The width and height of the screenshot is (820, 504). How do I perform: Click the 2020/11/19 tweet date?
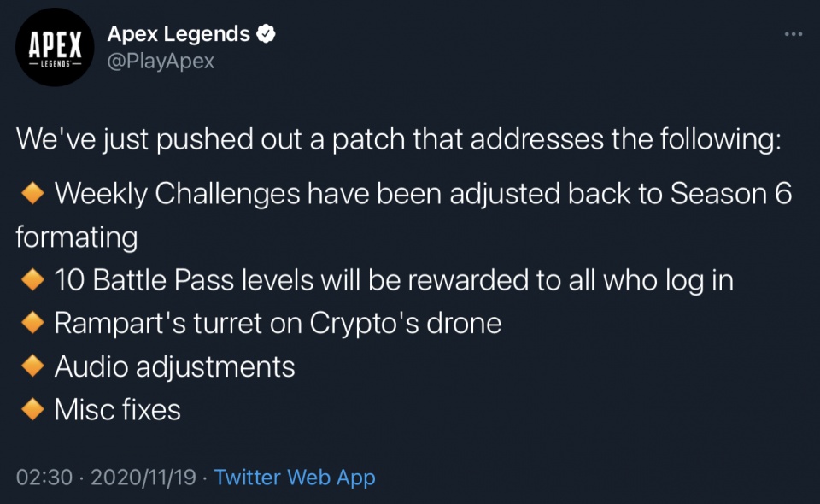[143, 478]
